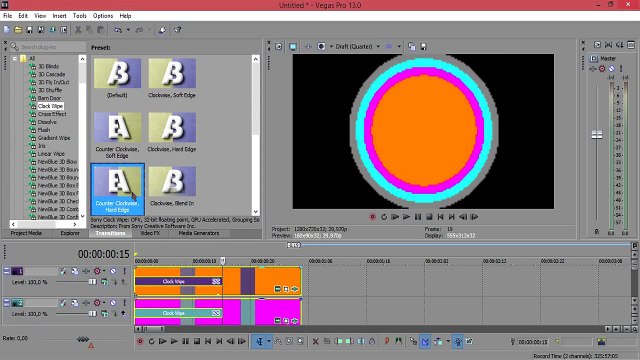This screenshot has height=360, width=640.
Task: Click the Open folder icon in toolbar
Action: tap(18, 30)
